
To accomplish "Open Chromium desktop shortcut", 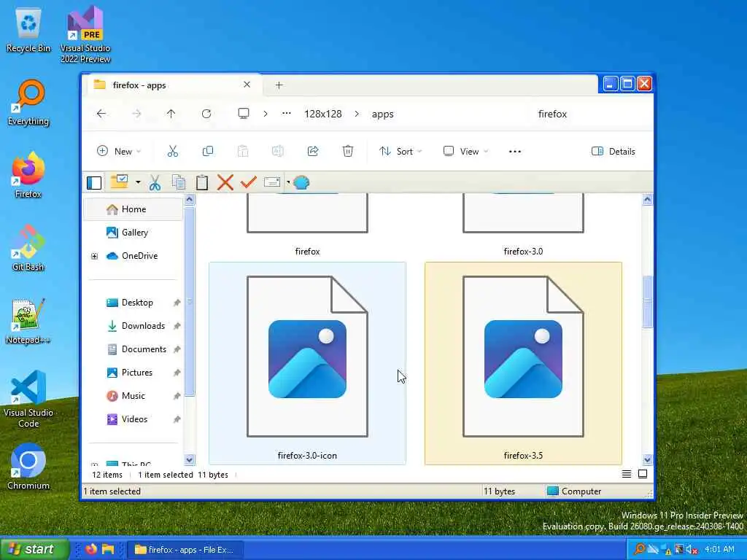I will pos(28,467).
